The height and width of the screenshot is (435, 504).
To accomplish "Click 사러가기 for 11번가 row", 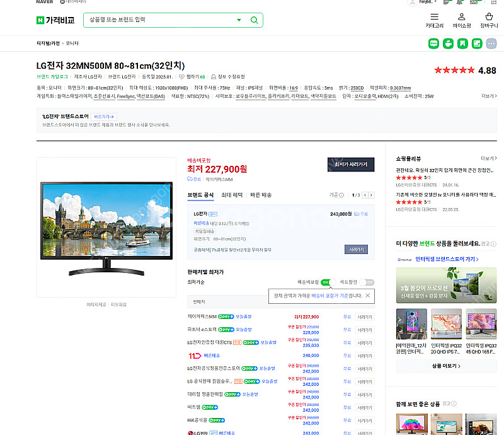I will [x=365, y=356].
